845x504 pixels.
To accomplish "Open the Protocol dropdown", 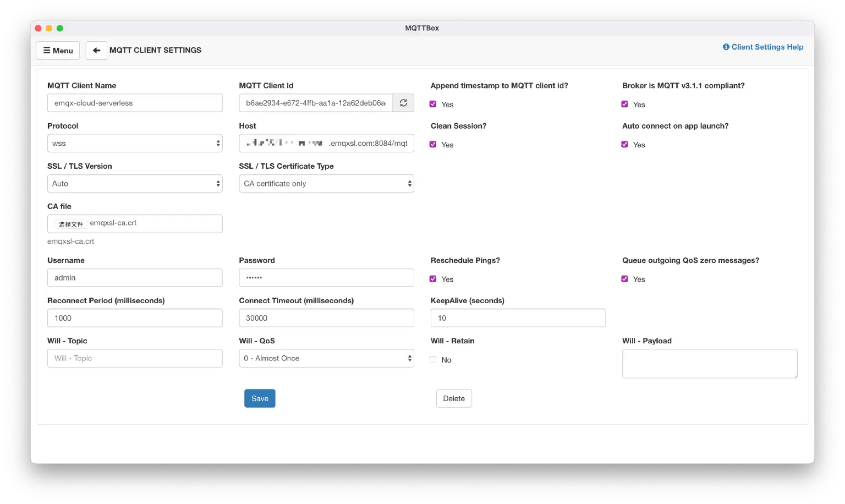I will (x=134, y=143).
